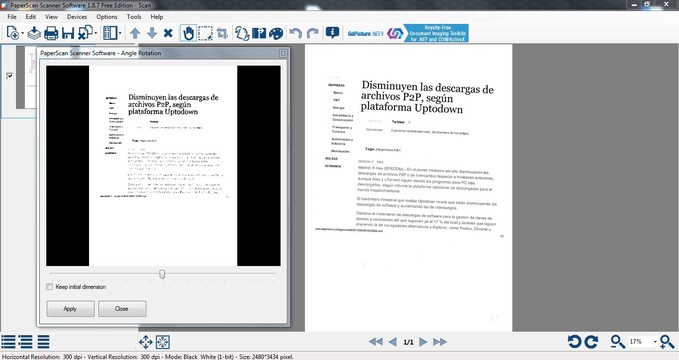Click the Save floppy disk icon
The height and width of the screenshot is (360, 679).
(68, 33)
